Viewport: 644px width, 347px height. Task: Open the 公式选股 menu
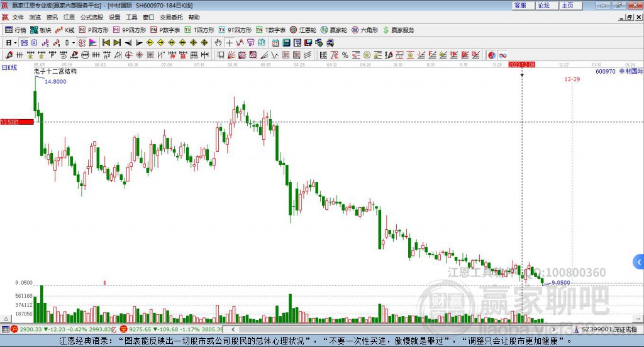(x=92, y=17)
